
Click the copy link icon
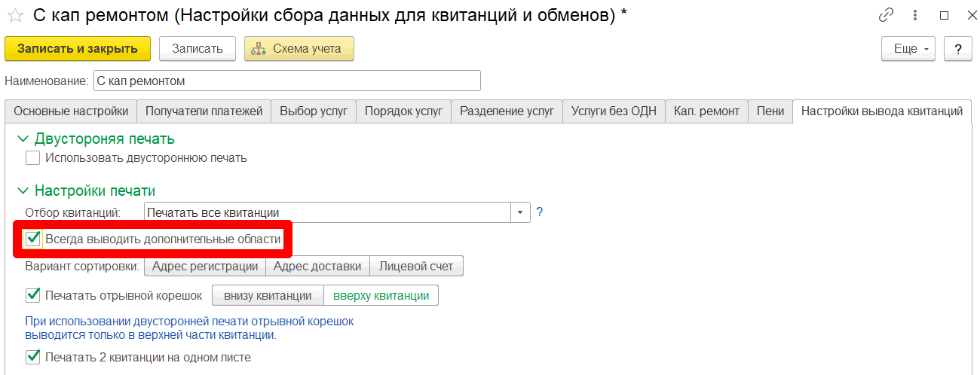887,16
